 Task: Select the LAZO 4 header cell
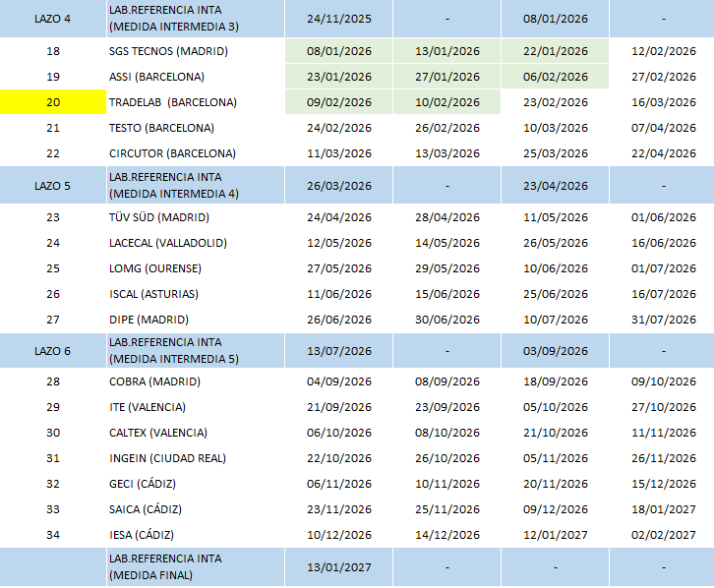53,19
